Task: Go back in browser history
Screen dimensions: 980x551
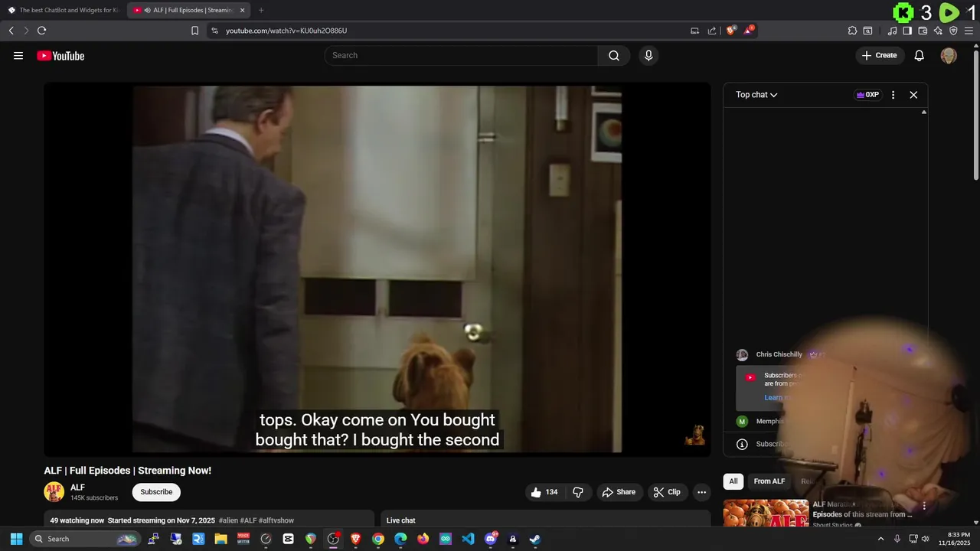Action: pyautogui.click(x=11, y=31)
